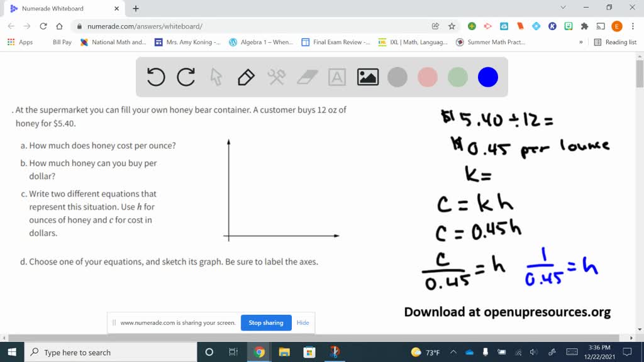This screenshot has width=644, height=362.
Task: Open Cortana from taskbar
Action: 209,352
